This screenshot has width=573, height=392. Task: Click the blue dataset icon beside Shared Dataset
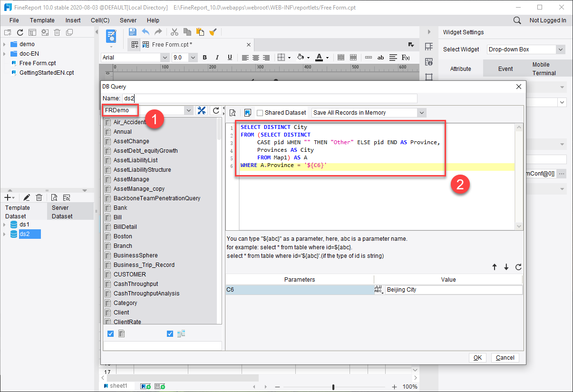247,113
